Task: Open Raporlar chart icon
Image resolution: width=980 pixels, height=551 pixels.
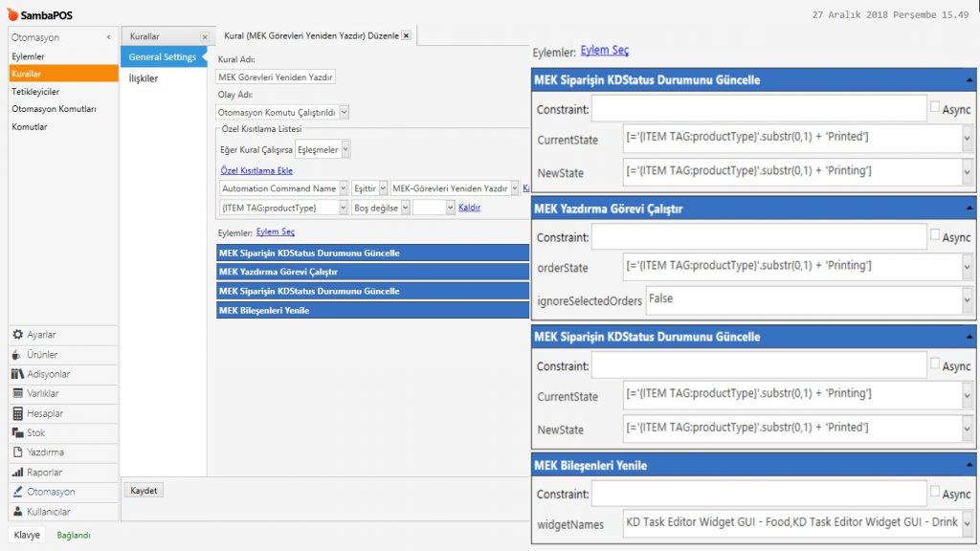Action: pyautogui.click(x=17, y=473)
